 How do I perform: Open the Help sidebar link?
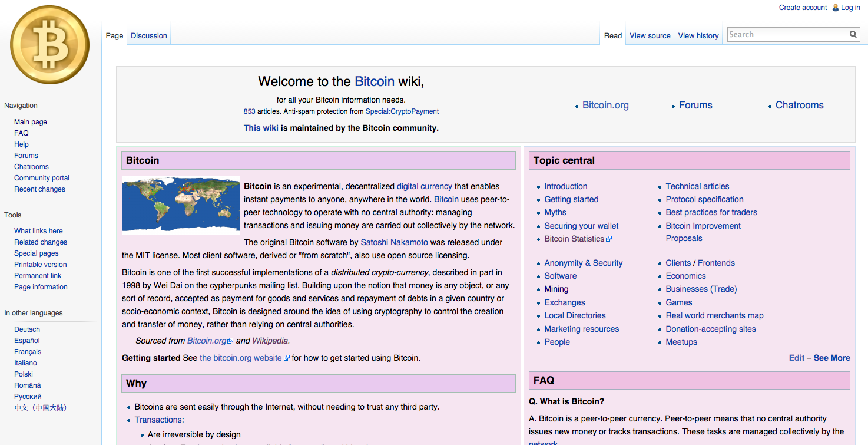[x=21, y=144]
